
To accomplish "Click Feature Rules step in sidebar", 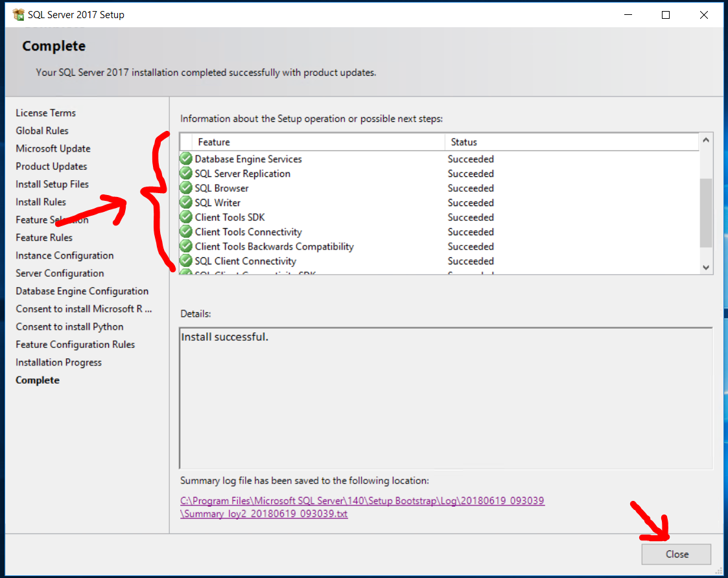I will (x=44, y=237).
